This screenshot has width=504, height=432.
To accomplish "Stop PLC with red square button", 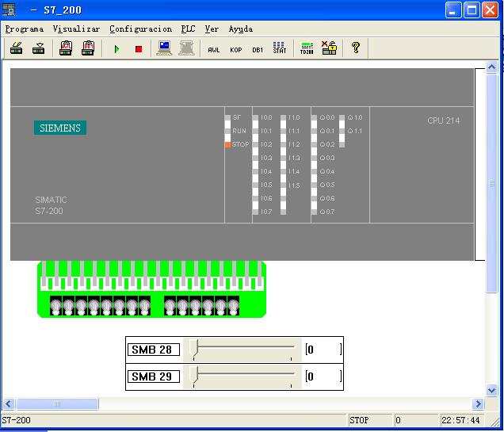I will (139, 49).
